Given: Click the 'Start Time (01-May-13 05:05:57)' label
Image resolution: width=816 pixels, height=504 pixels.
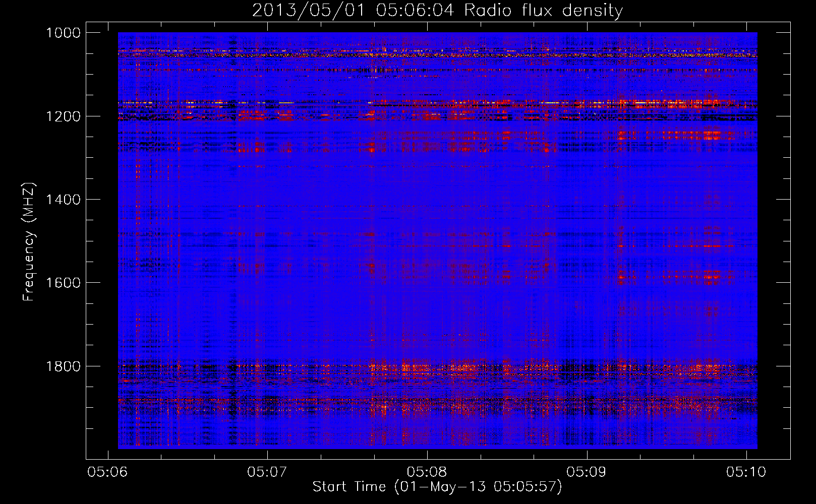Looking at the screenshot, I should [x=437, y=487].
